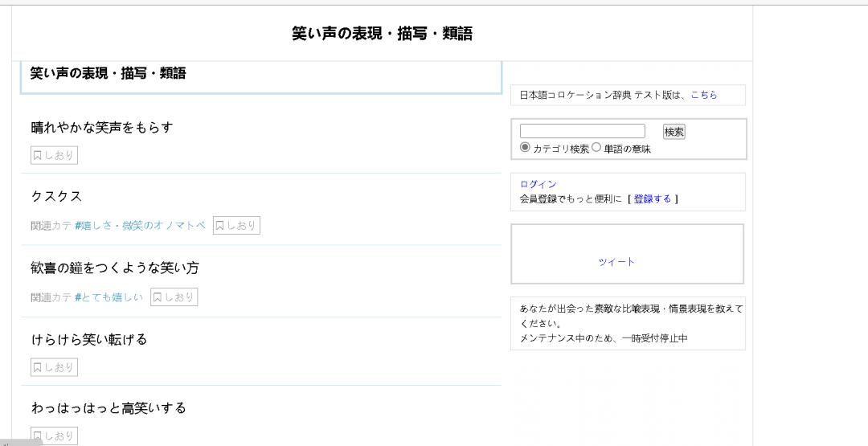The image size is (868, 446).
Task: Click 日本語コロケーション辞典 テスト版は text
Action: [604, 95]
